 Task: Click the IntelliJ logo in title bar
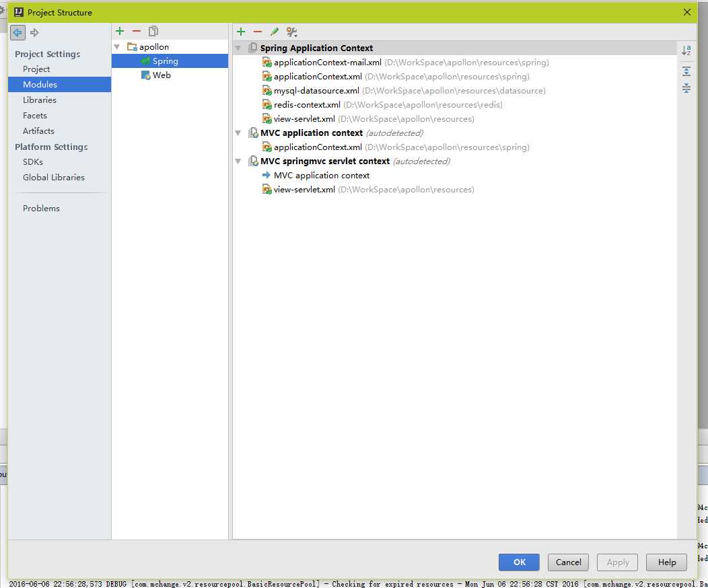[x=19, y=12]
